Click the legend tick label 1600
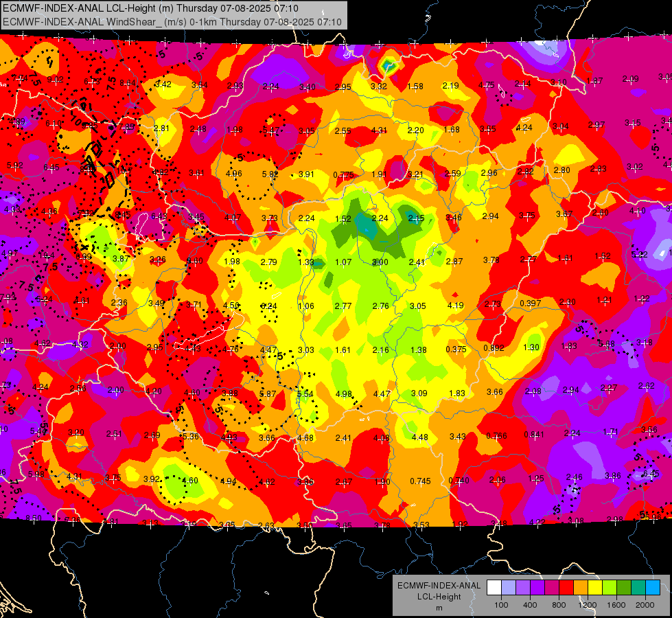The height and width of the screenshot is (618, 672). tap(616, 605)
